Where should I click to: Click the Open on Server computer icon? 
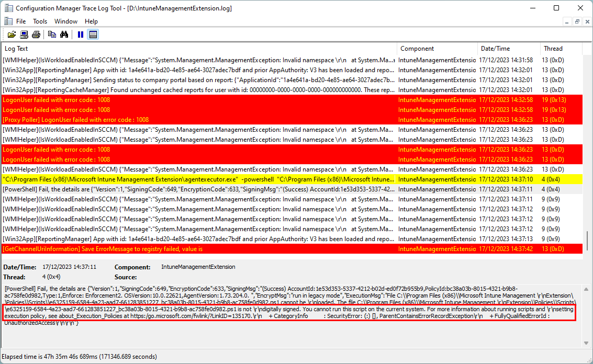(24, 35)
